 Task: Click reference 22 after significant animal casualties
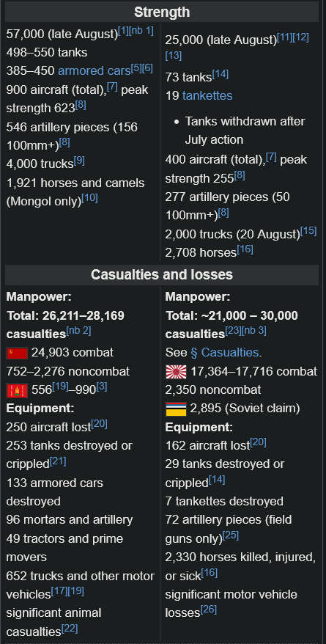point(70,629)
